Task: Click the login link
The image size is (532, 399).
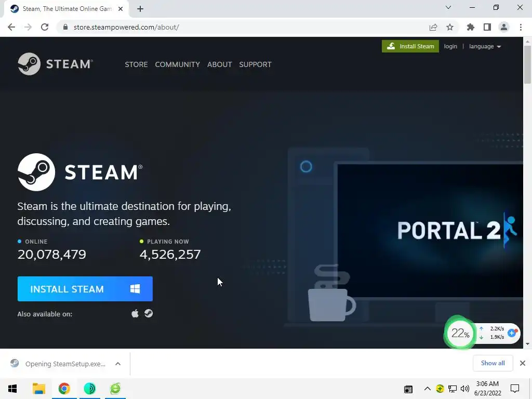Action: [450, 46]
